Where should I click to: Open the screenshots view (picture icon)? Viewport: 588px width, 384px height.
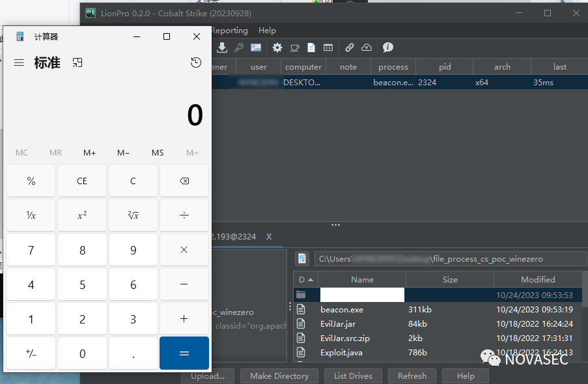pyautogui.click(x=256, y=48)
